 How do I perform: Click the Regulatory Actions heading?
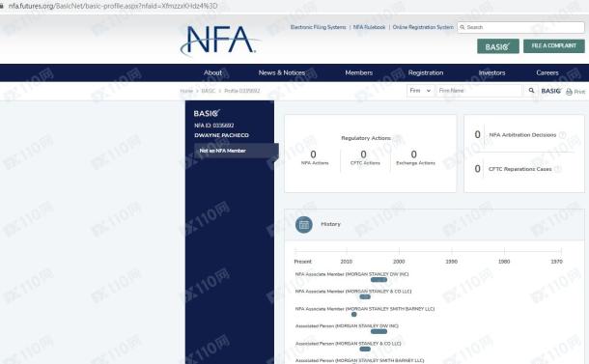[x=366, y=138]
